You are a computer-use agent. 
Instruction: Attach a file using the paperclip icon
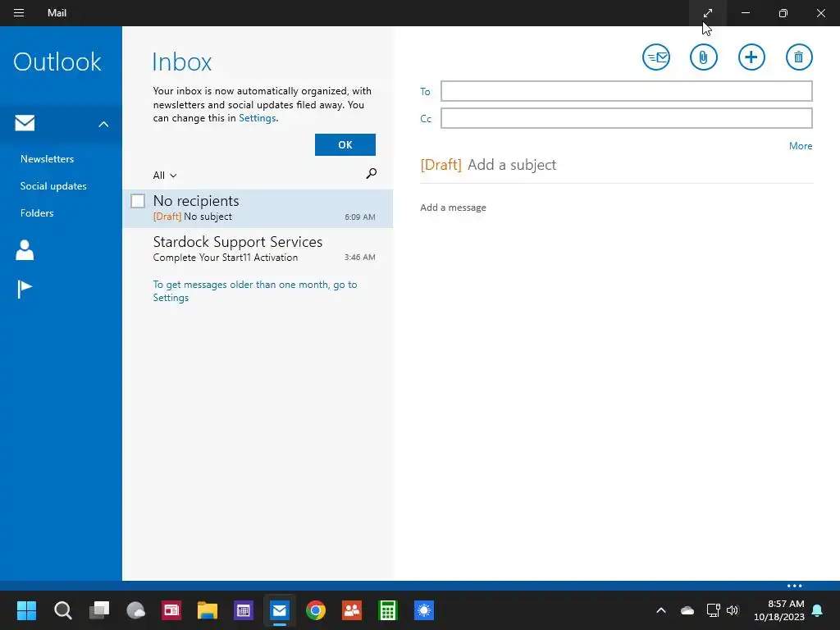point(703,57)
